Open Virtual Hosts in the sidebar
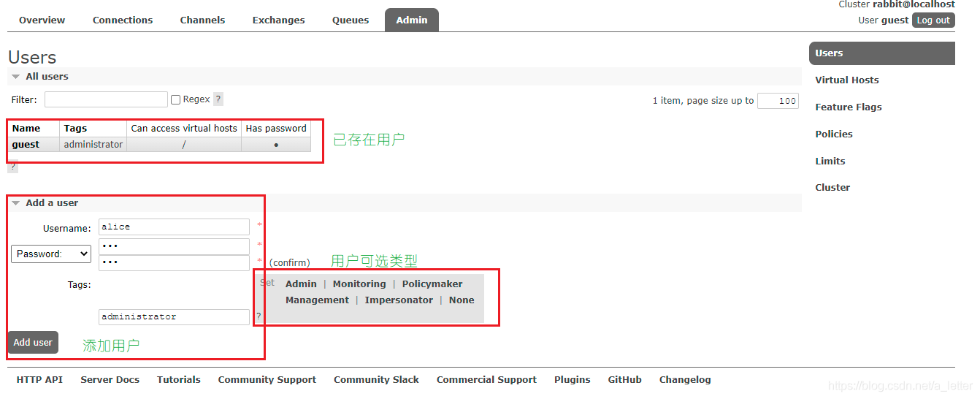 coord(846,80)
